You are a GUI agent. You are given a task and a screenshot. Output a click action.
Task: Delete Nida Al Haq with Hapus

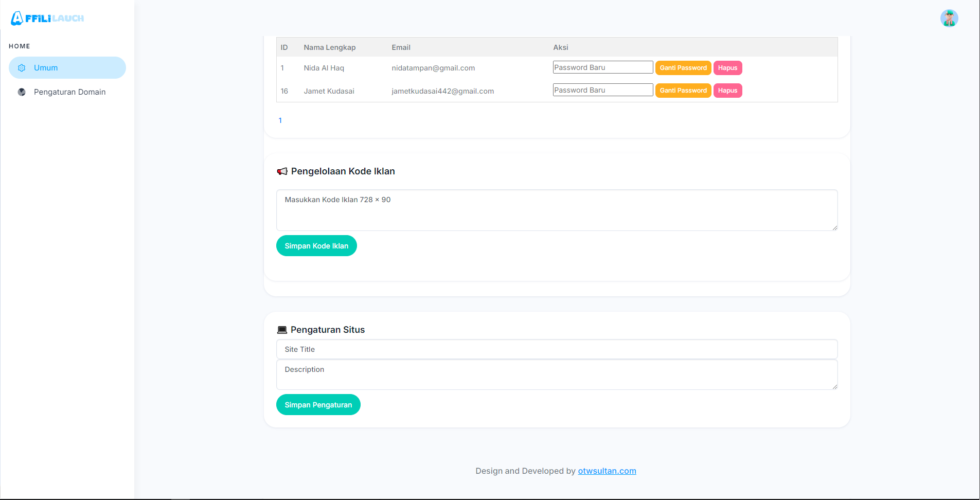[727, 68]
